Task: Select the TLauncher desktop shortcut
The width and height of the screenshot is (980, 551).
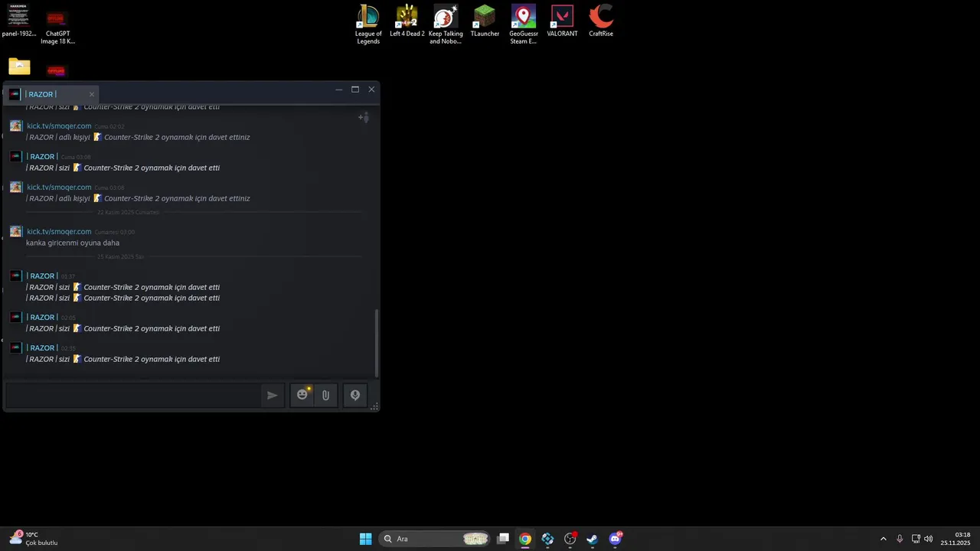Action: (485, 21)
